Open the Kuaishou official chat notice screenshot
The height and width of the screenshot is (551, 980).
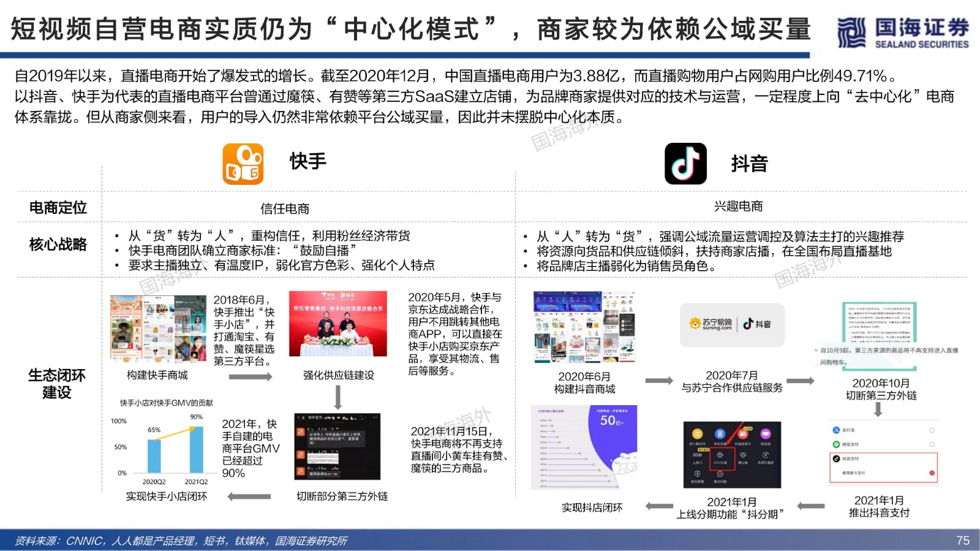(x=337, y=446)
